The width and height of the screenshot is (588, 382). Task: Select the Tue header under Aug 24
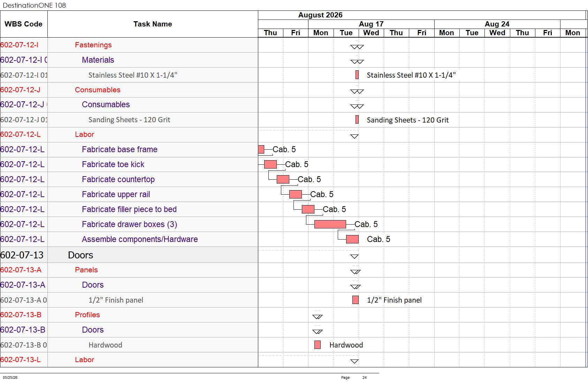472,33
